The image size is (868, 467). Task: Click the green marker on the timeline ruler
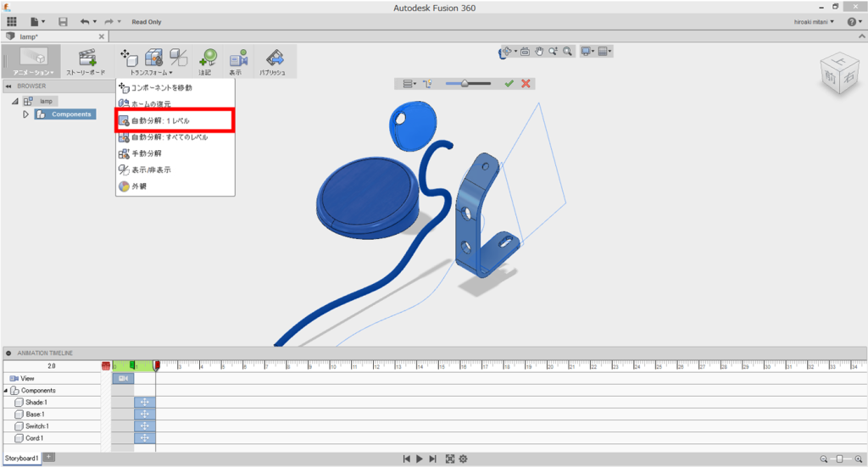click(x=132, y=365)
